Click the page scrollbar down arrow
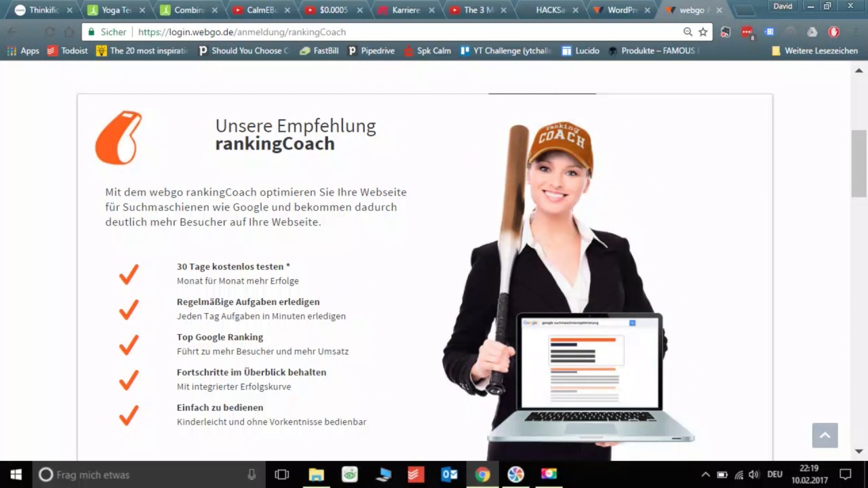This screenshot has height=488, width=868. click(x=859, y=451)
